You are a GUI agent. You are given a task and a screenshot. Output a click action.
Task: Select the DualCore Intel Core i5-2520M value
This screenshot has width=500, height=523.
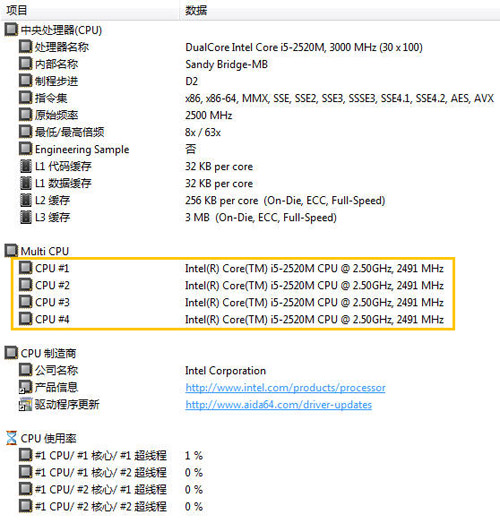pos(304,47)
